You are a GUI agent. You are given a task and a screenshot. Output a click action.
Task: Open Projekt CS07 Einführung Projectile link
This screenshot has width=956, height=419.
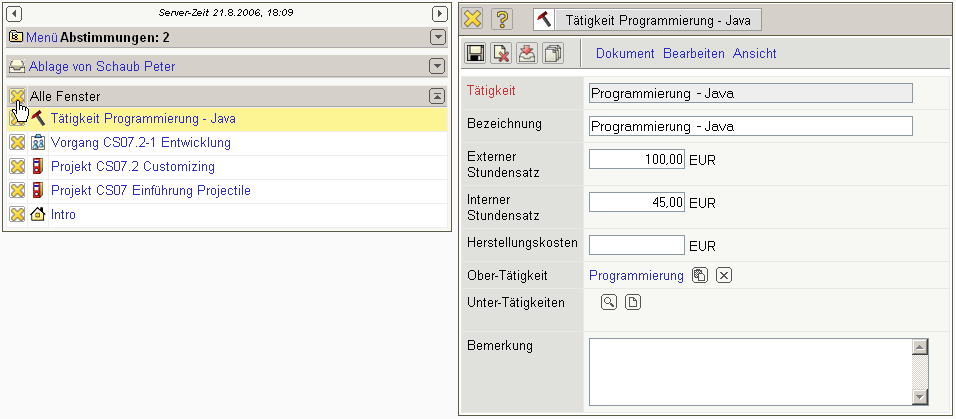tap(151, 190)
